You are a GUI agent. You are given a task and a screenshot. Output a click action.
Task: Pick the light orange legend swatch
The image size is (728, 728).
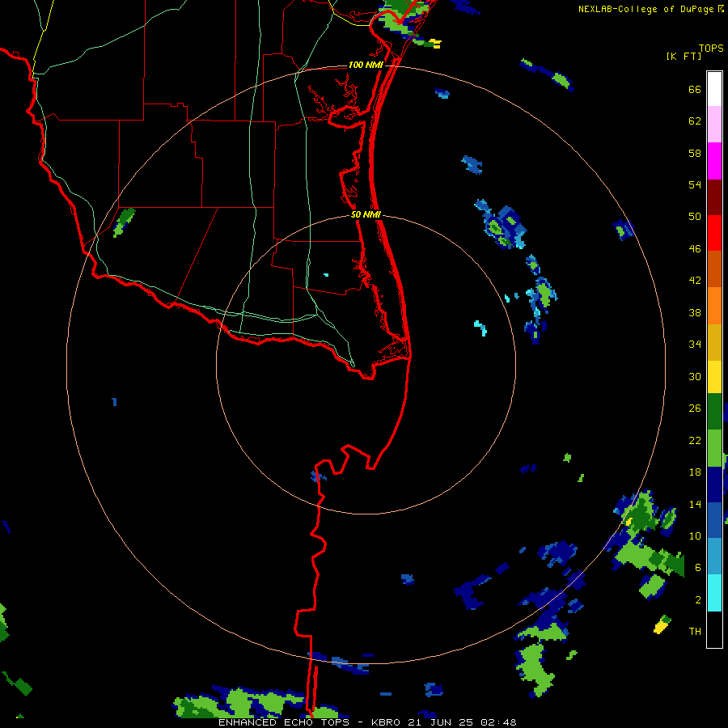(714, 306)
